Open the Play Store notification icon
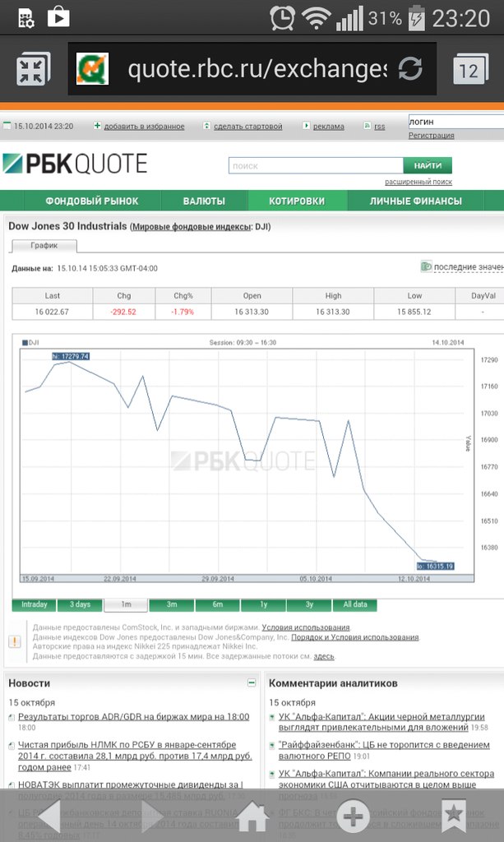This screenshot has height=842, width=504. (x=58, y=18)
